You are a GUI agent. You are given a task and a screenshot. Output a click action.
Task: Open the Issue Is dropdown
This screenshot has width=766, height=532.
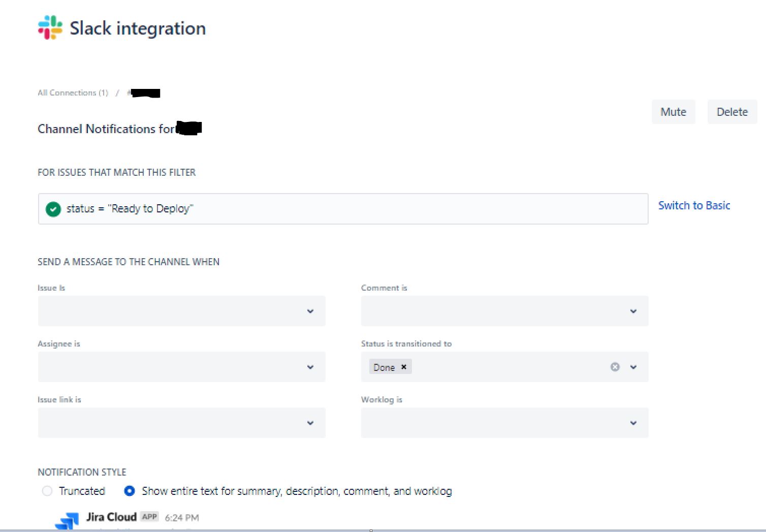tap(181, 311)
